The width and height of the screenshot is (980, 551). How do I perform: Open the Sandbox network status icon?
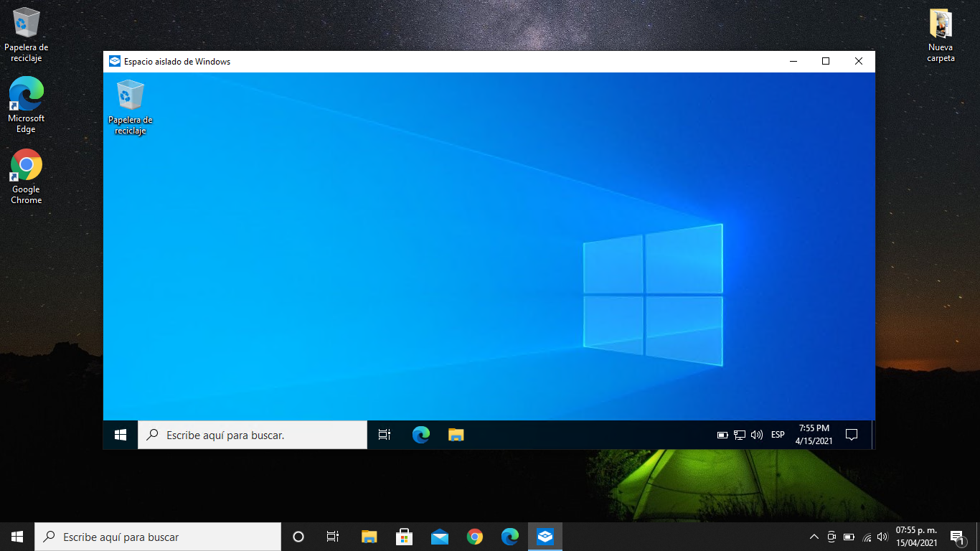click(x=740, y=435)
